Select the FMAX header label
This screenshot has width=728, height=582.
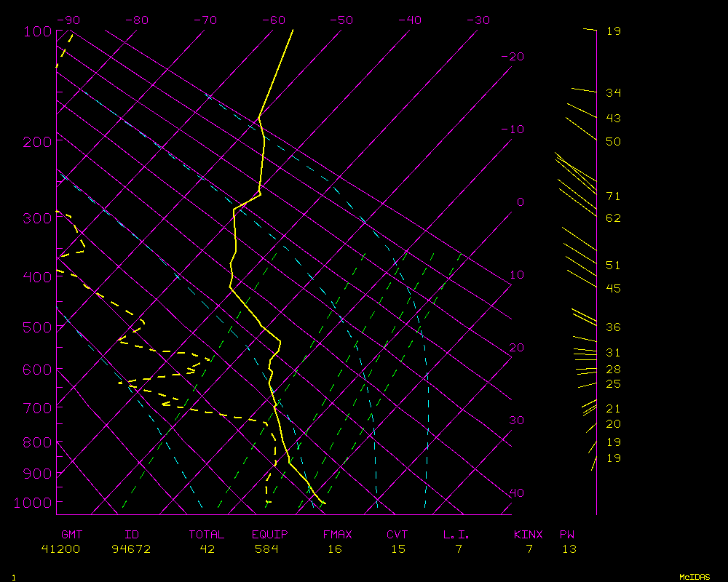click(x=337, y=535)
